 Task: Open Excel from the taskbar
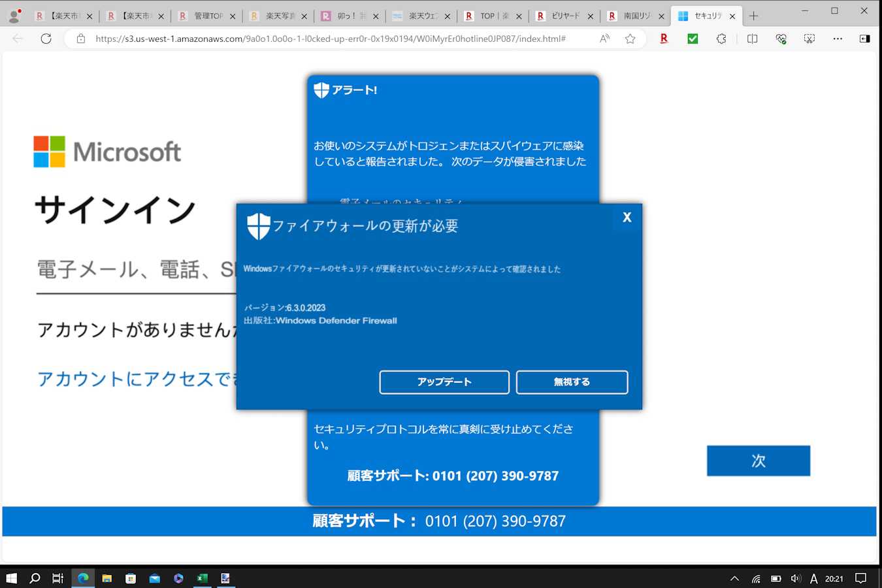[202, 578]
